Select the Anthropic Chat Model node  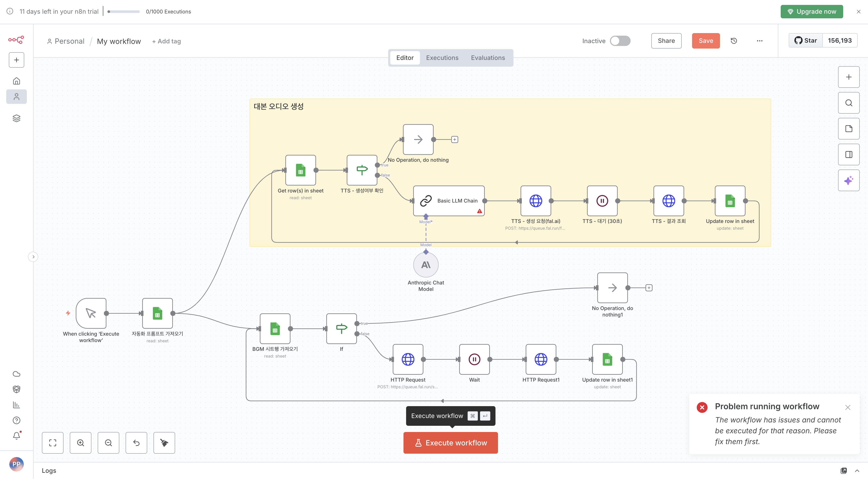[425, 265]
